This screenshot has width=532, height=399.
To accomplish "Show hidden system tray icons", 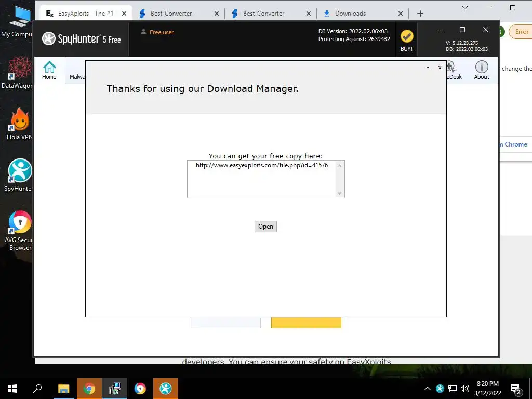I will tap(428, 389).
